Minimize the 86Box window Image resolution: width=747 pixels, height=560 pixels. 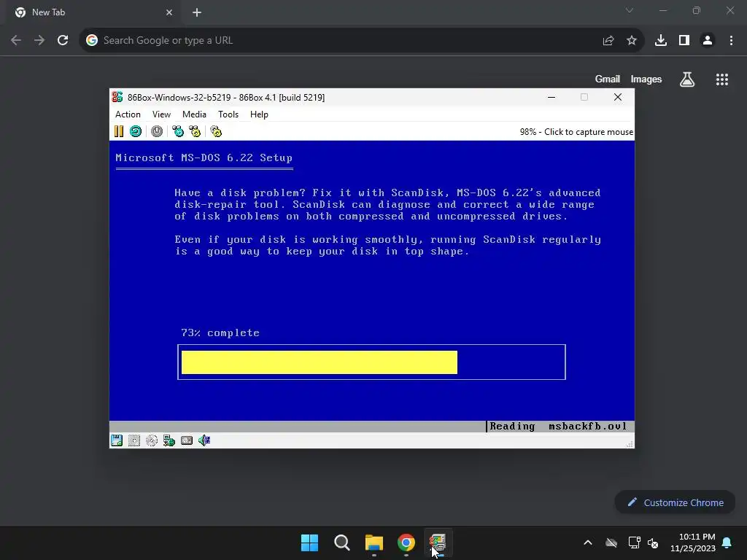click(x=551, y=97)
